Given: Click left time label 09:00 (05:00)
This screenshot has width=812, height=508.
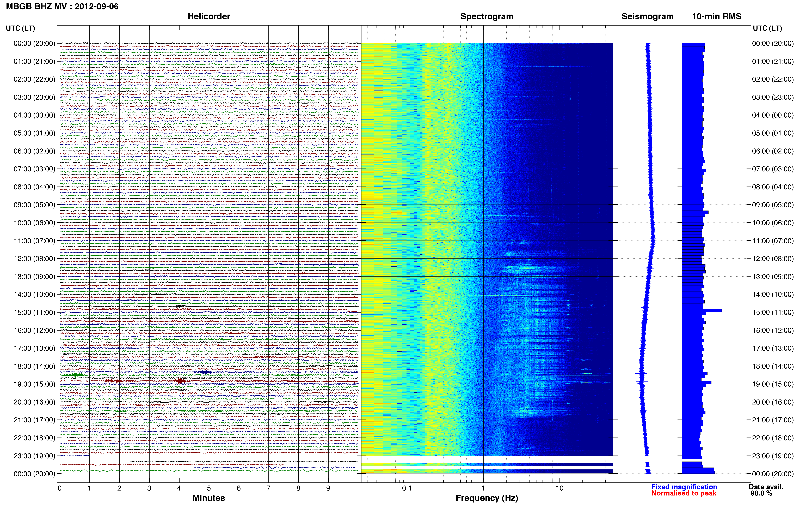Looking at the screenshot, I should (x=34, y=205).
